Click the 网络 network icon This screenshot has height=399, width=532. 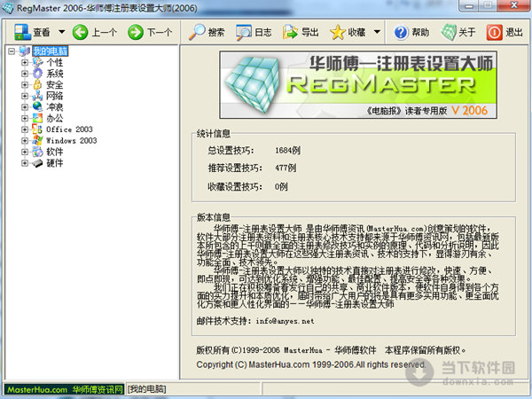point(37,96)
